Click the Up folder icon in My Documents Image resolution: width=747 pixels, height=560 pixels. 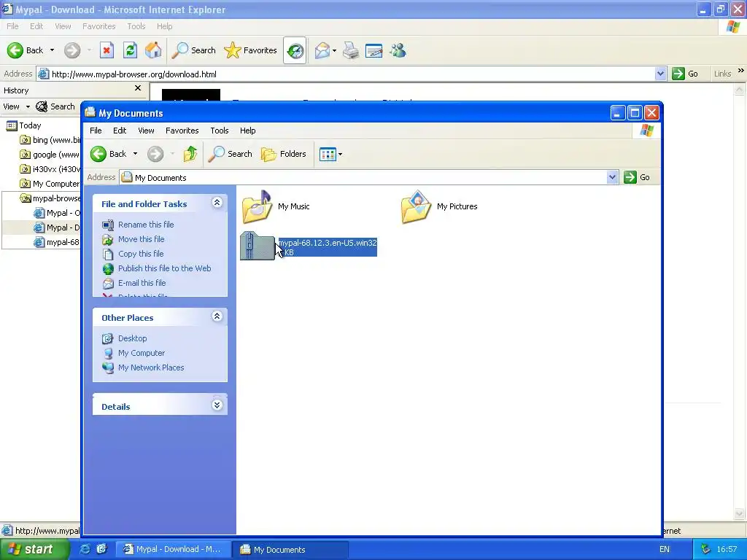pos(190,154)
